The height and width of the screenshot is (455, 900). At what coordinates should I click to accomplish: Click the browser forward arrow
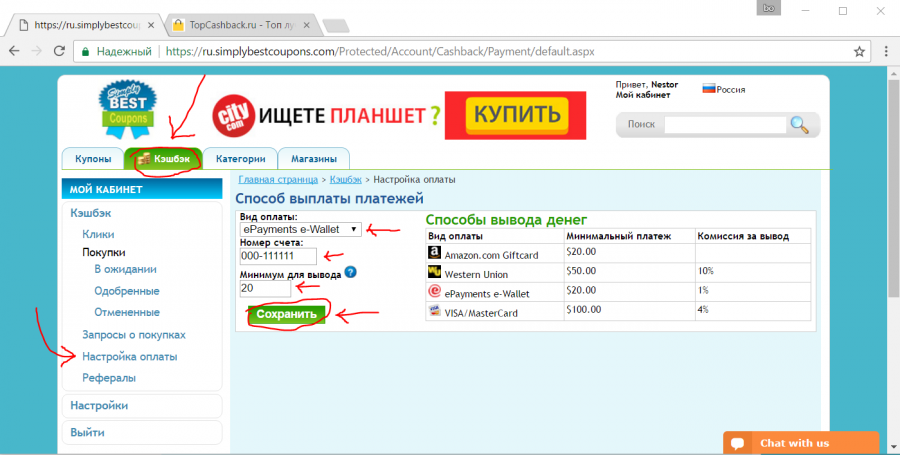[x=36, y=51]
